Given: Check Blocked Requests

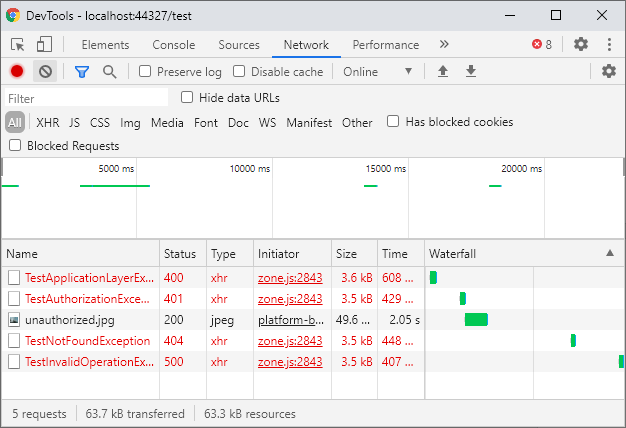Looking at the screenshot, I should [15, 145].
